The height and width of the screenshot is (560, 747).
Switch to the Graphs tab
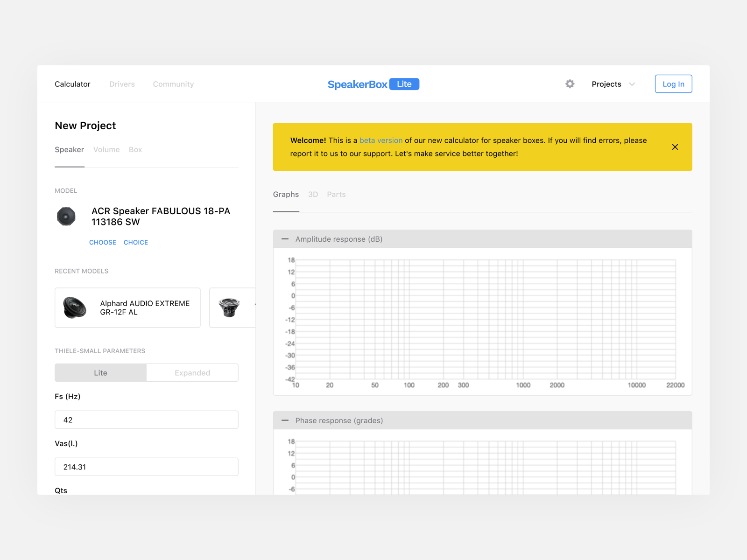(286, 195)
